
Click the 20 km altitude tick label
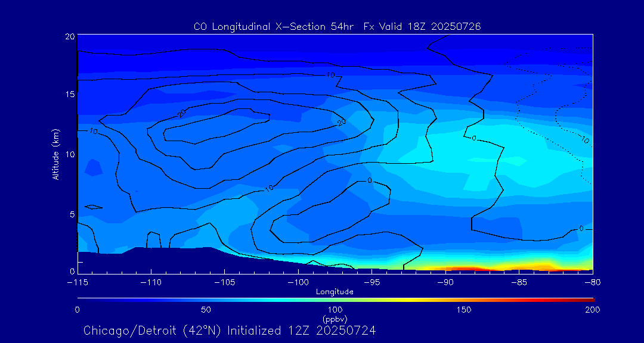tap(69, 37)
